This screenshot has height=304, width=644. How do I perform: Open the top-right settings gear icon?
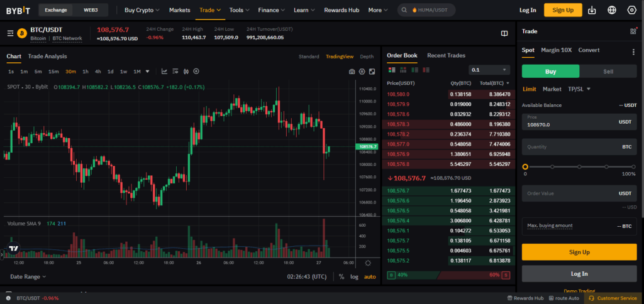tap(631, 10)
